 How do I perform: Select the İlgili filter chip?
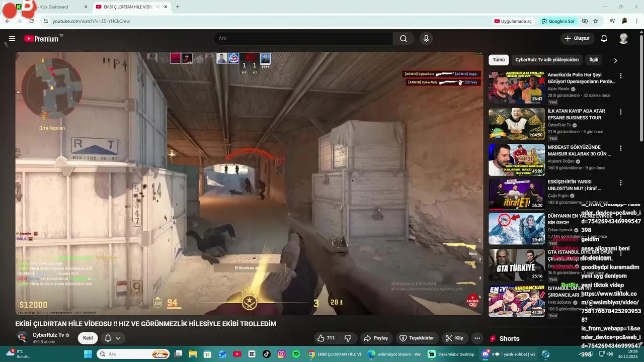pos(594,60)
